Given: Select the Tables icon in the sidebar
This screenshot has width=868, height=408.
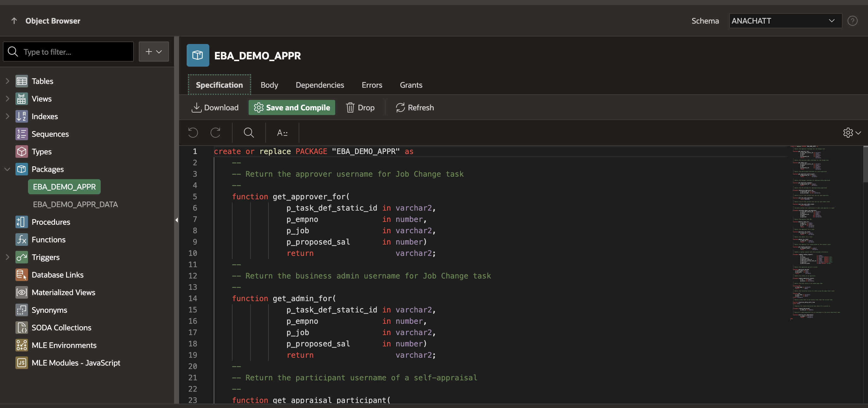Looking at the screenshot, I should pos(21,81).
